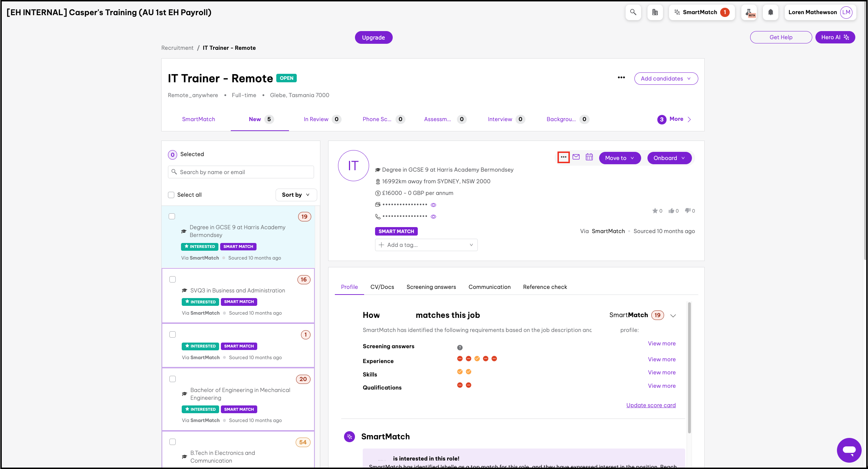Open the Add candidates dropdown
This screenshot has height=469, width=868.
coord(666,78)
